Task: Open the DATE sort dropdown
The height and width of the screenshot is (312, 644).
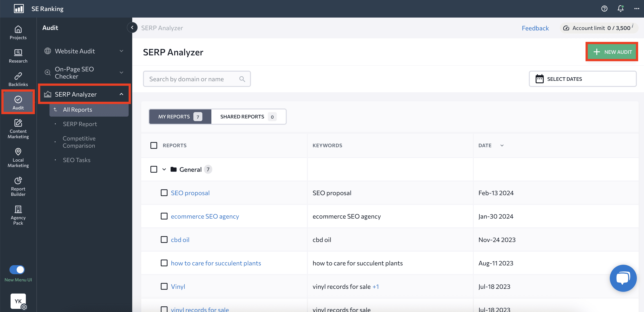Action: (x=502, y=145)
